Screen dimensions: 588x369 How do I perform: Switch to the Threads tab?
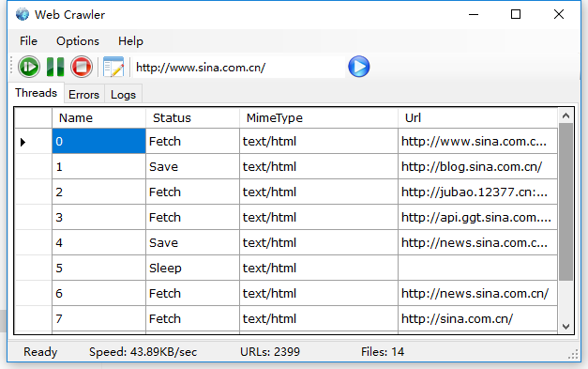click(36, 93)
